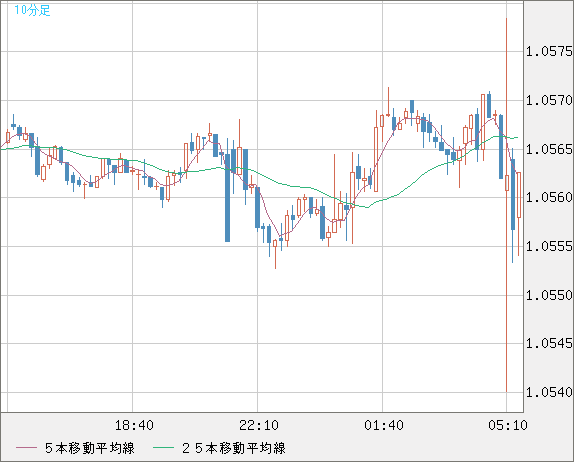The height and width of the screenshot is (462, 574).
Task: Select the 1.0565 price axis label
Action: click(549, 149)
